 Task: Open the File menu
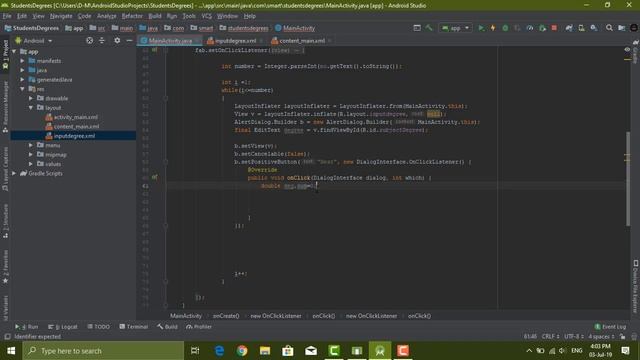[7, 16]
